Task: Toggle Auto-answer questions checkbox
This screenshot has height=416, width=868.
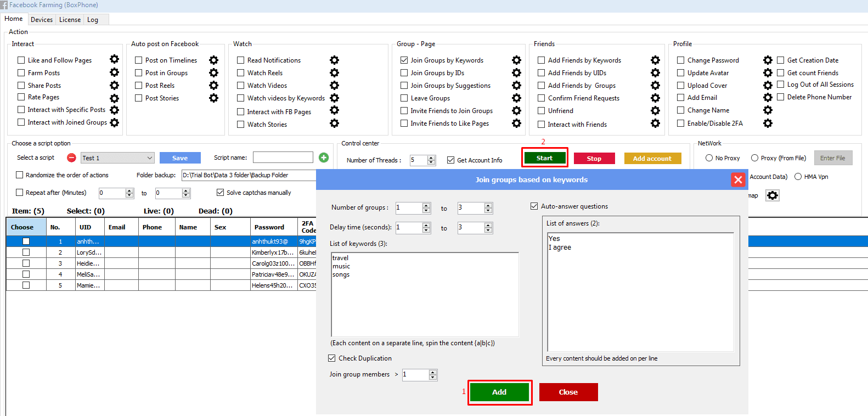Action: point(534,206)
